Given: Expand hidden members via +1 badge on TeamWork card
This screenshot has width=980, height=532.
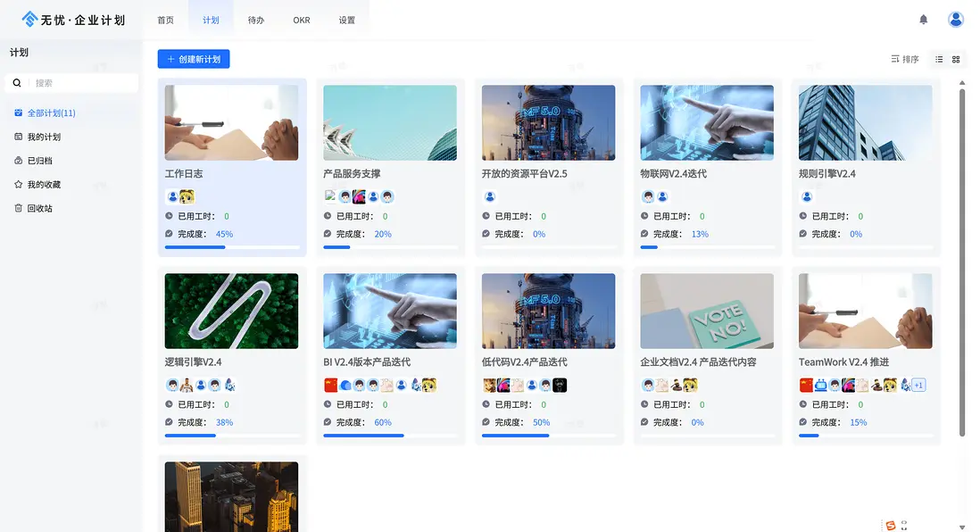Looking at the screenshot, I should (x=918, y=385).
